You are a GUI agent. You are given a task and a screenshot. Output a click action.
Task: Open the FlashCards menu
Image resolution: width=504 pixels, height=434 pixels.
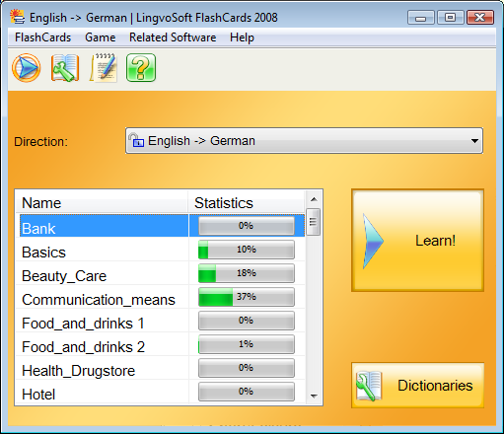point(42,37)
